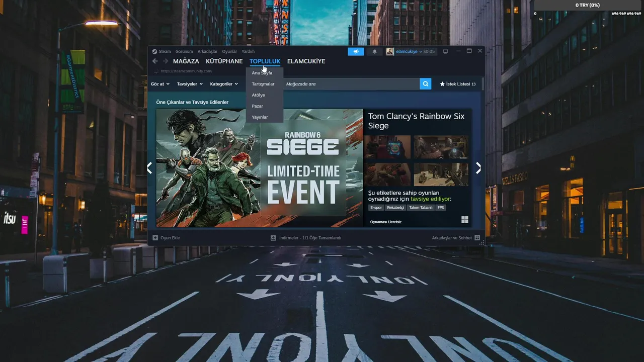Open İndirmeler downloads status
Screen dimensions: 644x362
(x=306, y=238)
